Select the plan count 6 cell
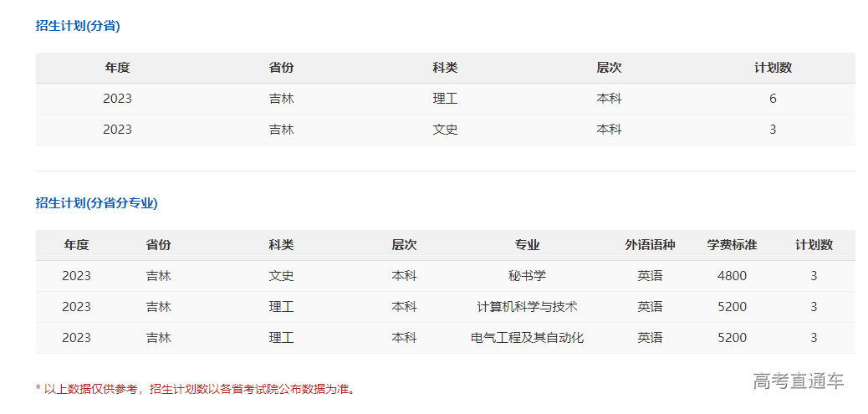Screen dimensions: 868x414 [x=773, y=99]
